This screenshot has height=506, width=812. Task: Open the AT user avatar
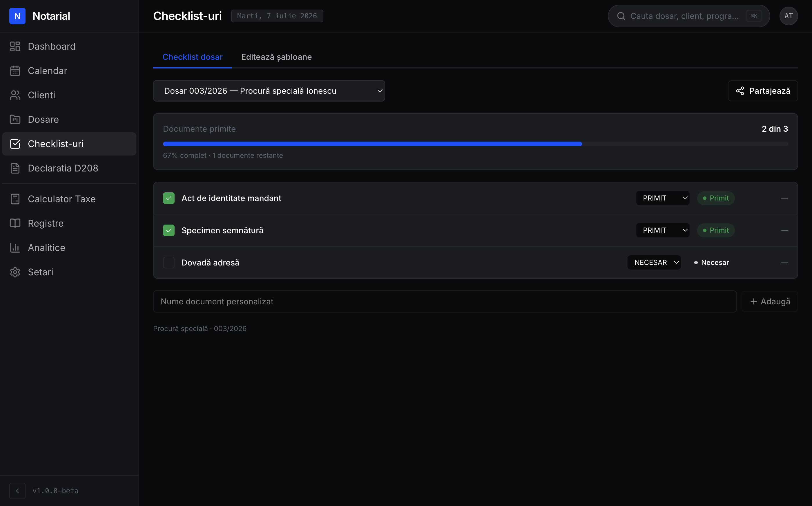point(789,16)
